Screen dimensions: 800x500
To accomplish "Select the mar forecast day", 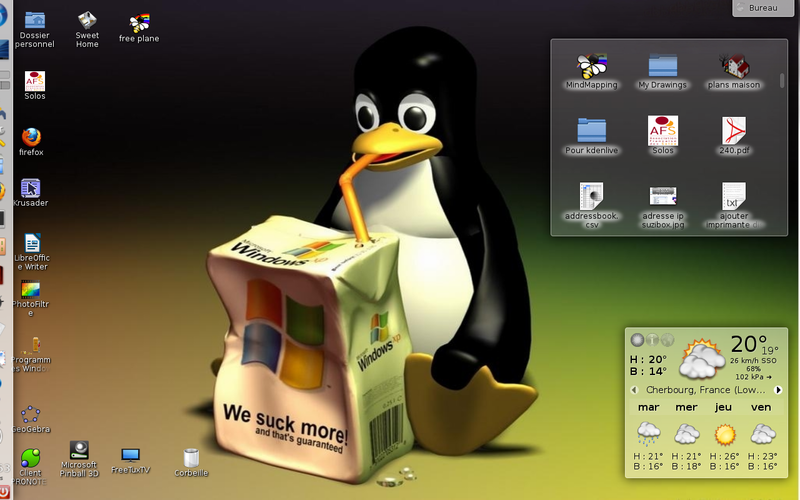I will pos(648,407).
